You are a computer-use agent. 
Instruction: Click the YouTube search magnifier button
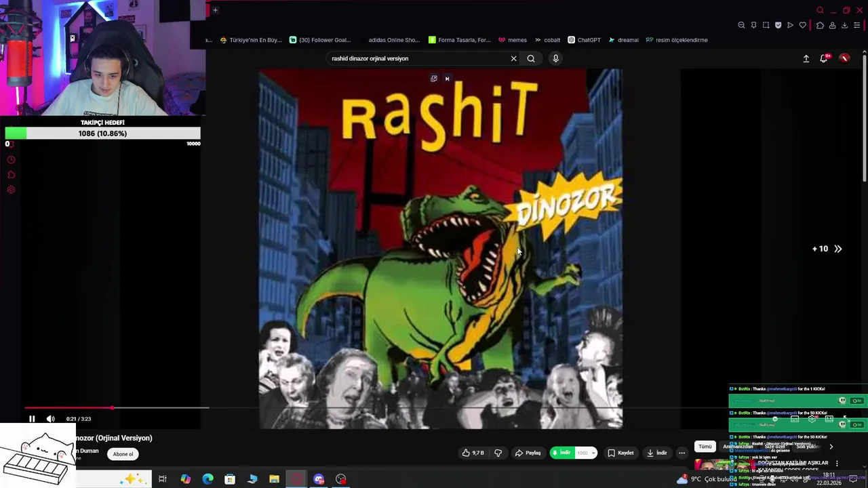click(x=531, y=58)
